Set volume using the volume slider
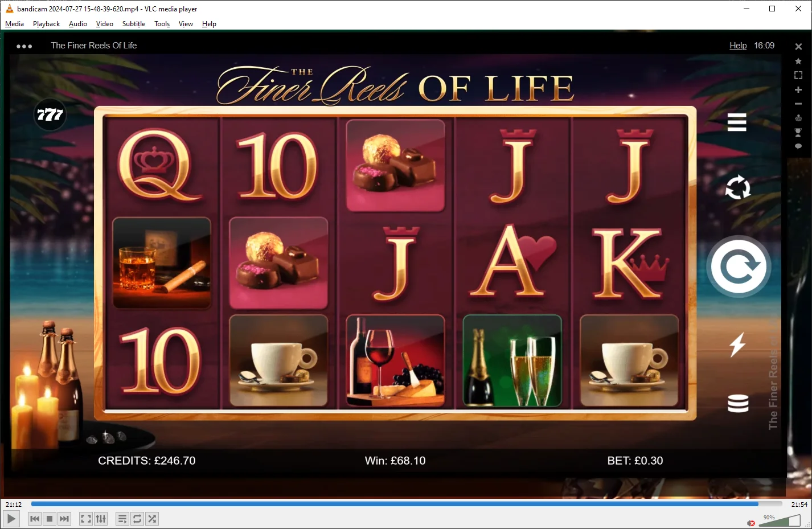812x529 pixels. [x=780, y=520]
